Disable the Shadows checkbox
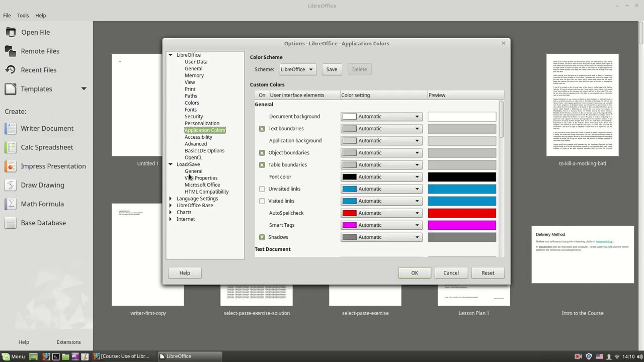Viewport: 644px width, 362px height. tap(262, 237)
